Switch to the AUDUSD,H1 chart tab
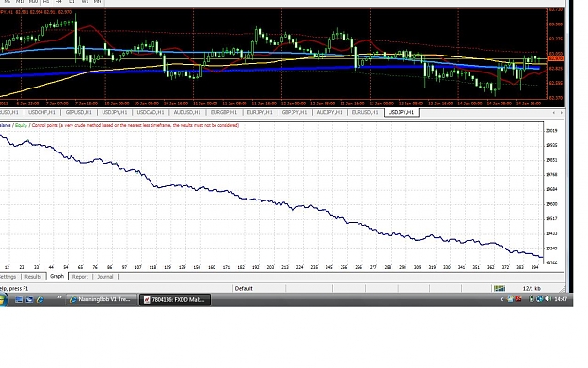 [x=187, y=112]
